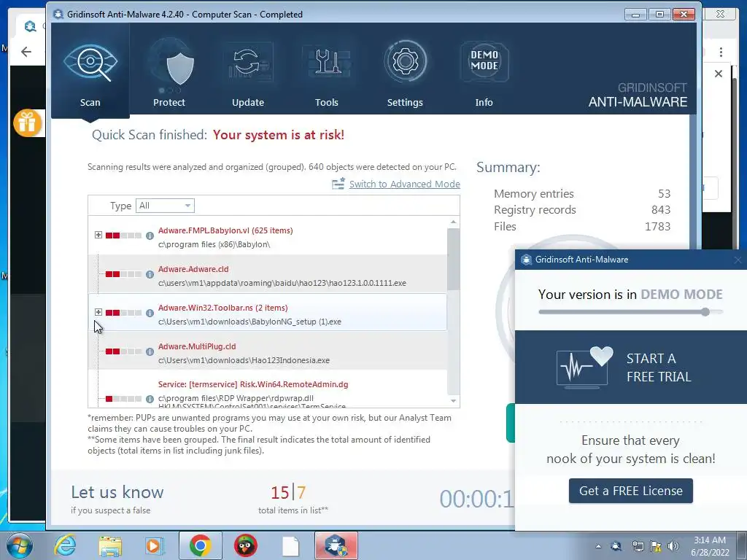Click the heartbeat monitor trial icon
This screenshot has height=560, width=747.
584,367
